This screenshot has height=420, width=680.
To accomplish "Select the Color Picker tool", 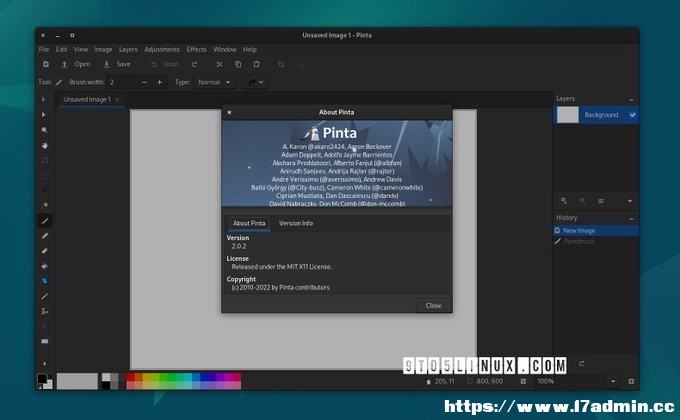I will pos(44,296).
